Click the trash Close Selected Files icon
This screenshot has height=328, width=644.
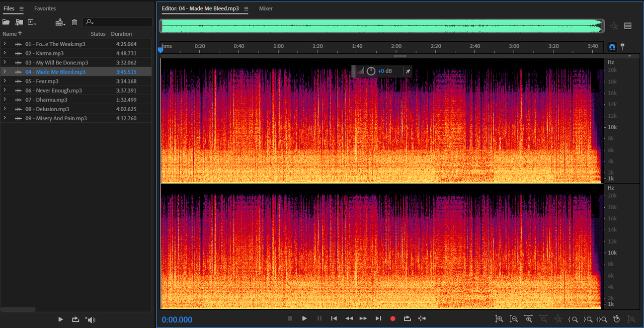[x=74, y=22]
